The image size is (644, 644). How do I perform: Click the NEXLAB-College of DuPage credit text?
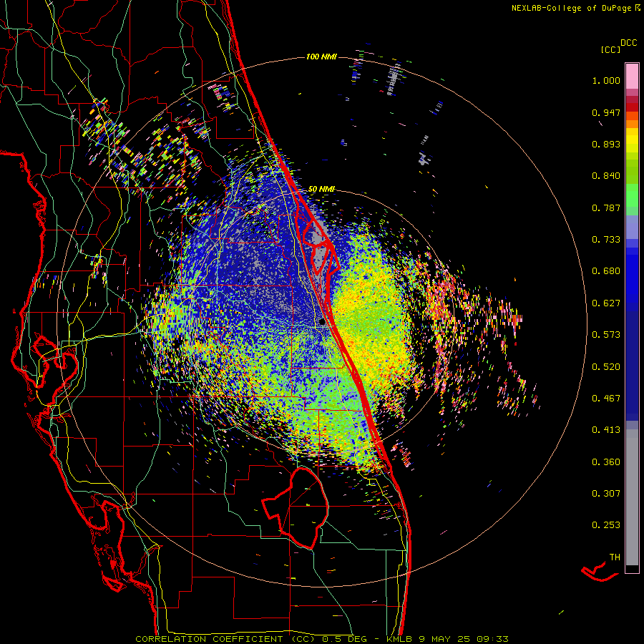572,8
